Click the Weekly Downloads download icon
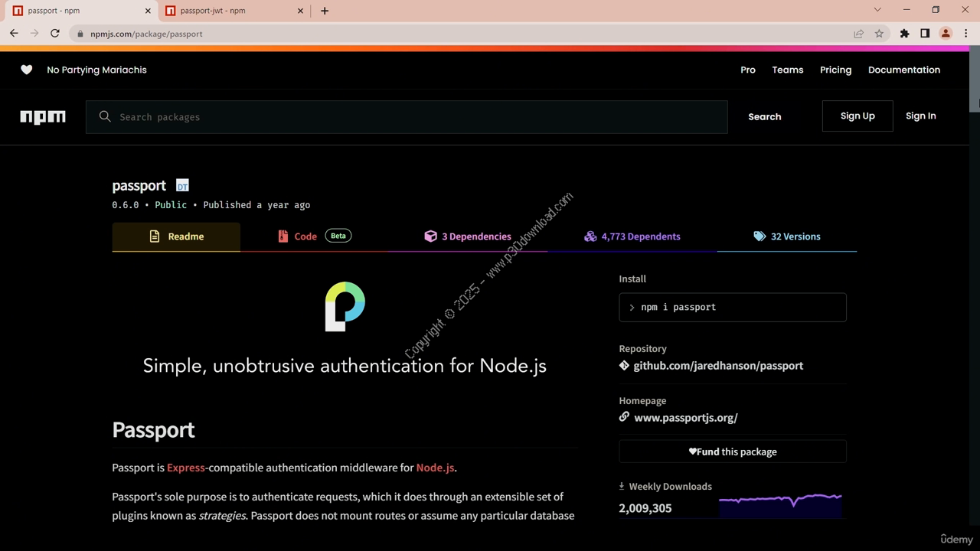The image size is (980, 551). (x=622, y=486)
